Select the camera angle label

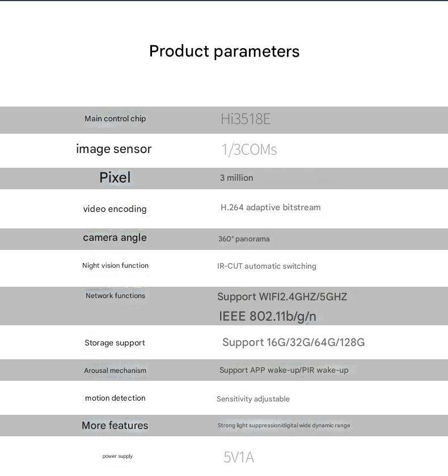115,237
